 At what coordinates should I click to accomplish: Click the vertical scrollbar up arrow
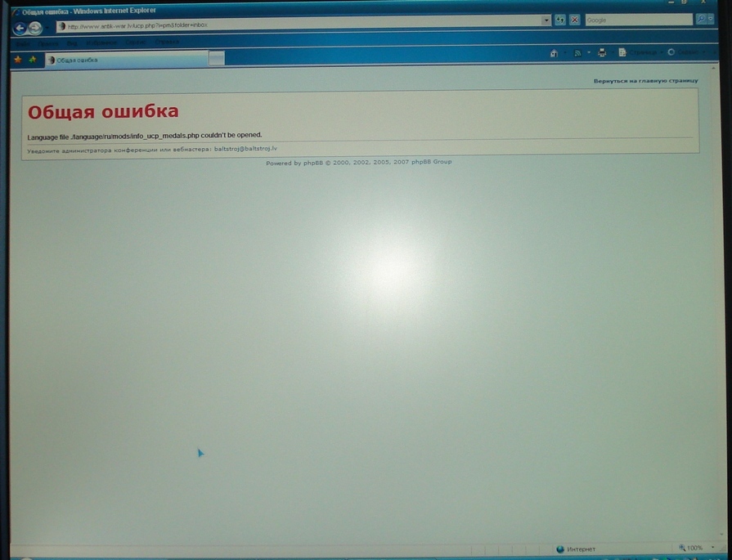[x=713, y=69]
